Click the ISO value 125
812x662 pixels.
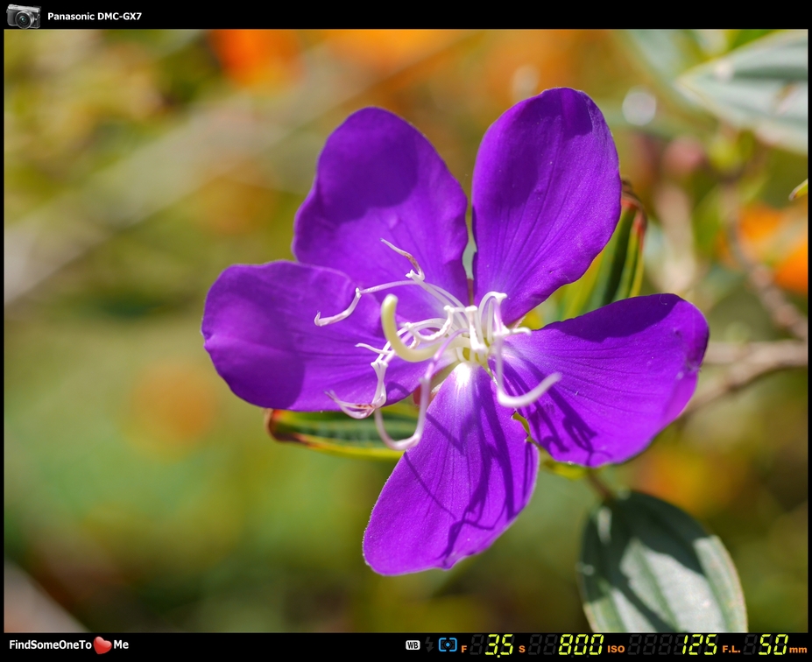(x=699, y=644)
